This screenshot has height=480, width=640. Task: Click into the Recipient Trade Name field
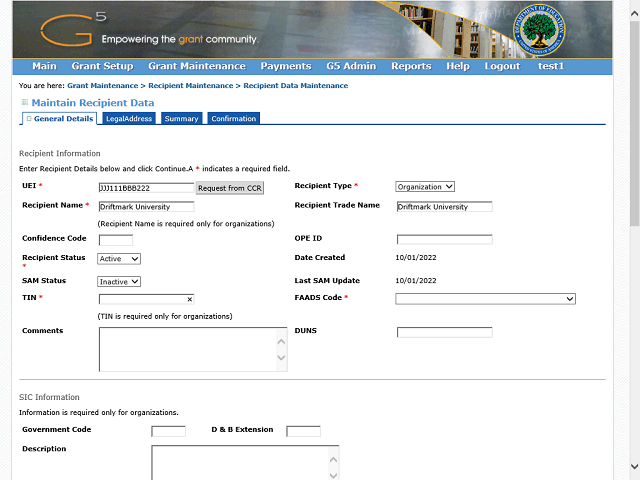point(444,207)
